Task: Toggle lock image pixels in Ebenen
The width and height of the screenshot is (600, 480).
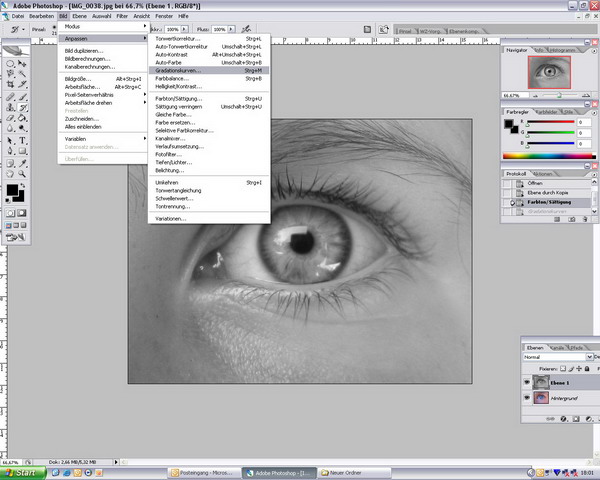Action: tap(571, 369)
